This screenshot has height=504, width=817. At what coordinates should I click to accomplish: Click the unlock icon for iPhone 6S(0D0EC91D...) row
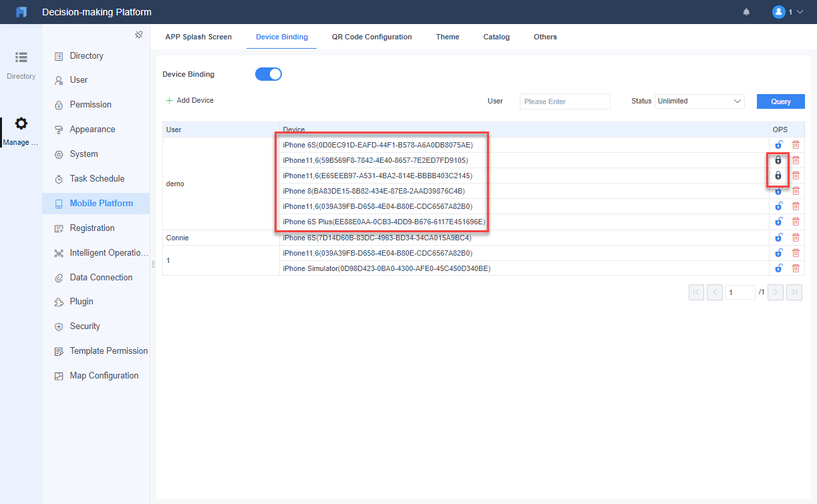tap(778, 145)
